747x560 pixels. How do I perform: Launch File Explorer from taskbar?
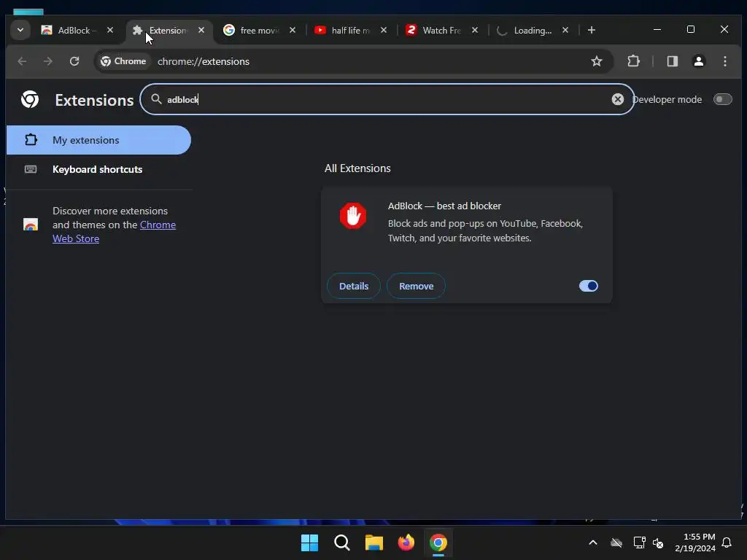(374, 542)
